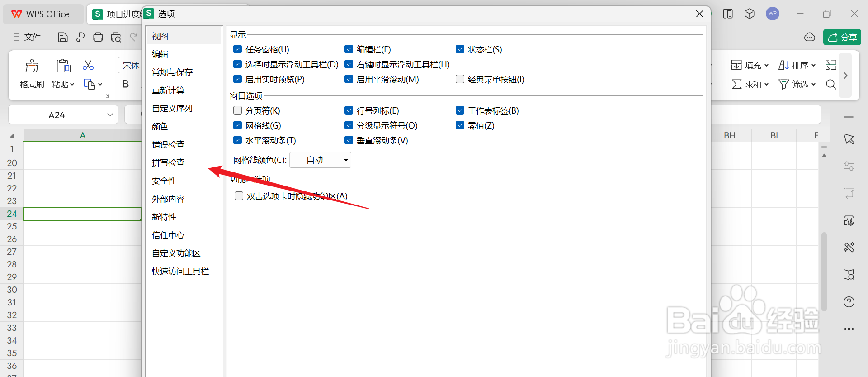Click the Print icon in the toolbar
Image resolution: width=868 pixels, height=377 pixels.
pyautogui.click(x=98, y=37)
